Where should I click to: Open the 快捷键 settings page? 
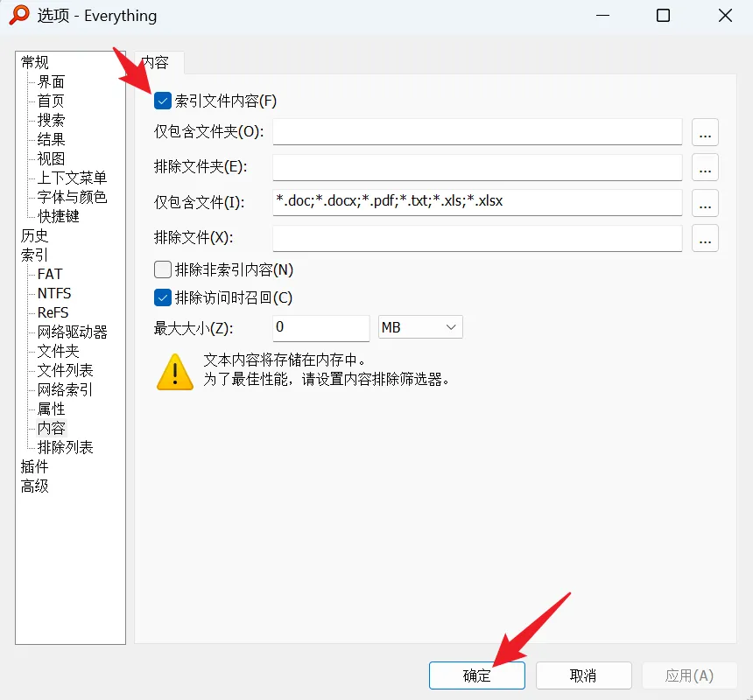58,216
